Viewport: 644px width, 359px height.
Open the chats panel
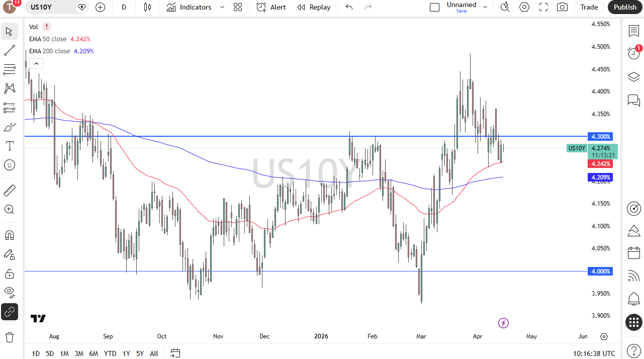tap(633, 100)
